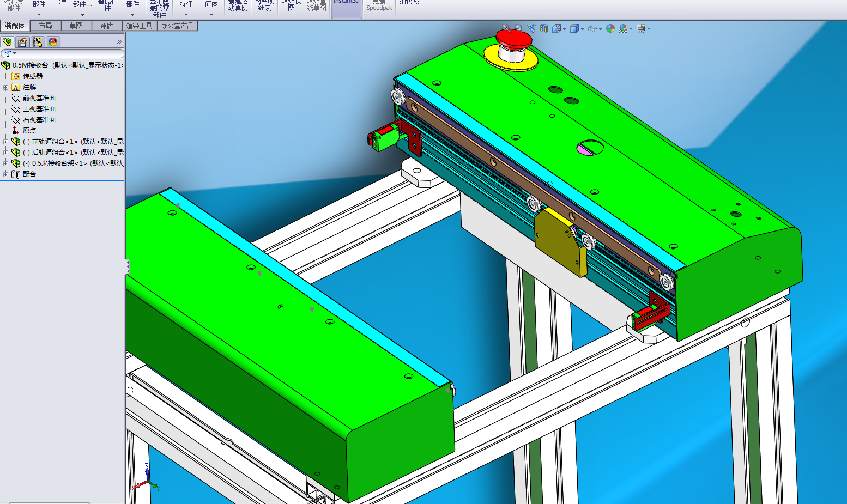Click the Speedpak update button

[x=379, y=7]
